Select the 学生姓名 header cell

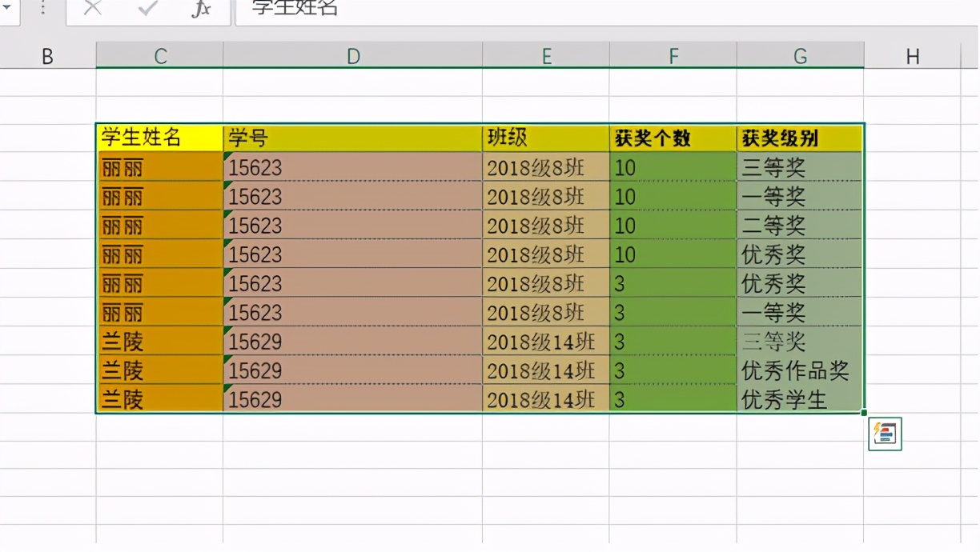point(160,138)
